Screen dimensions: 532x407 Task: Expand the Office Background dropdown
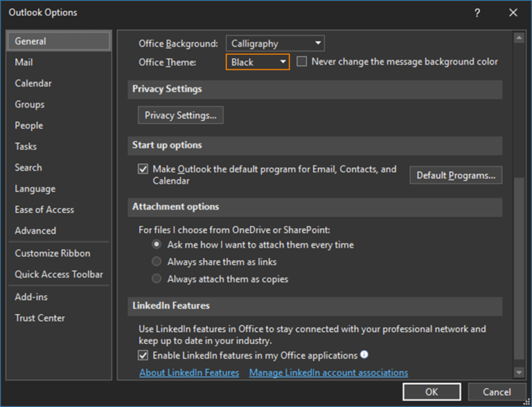tap(275, 44)
